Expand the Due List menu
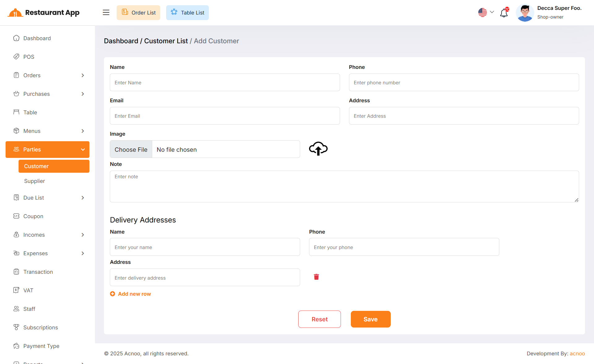The width and height of the screenshot is (594, 364). tap(47, 198)
